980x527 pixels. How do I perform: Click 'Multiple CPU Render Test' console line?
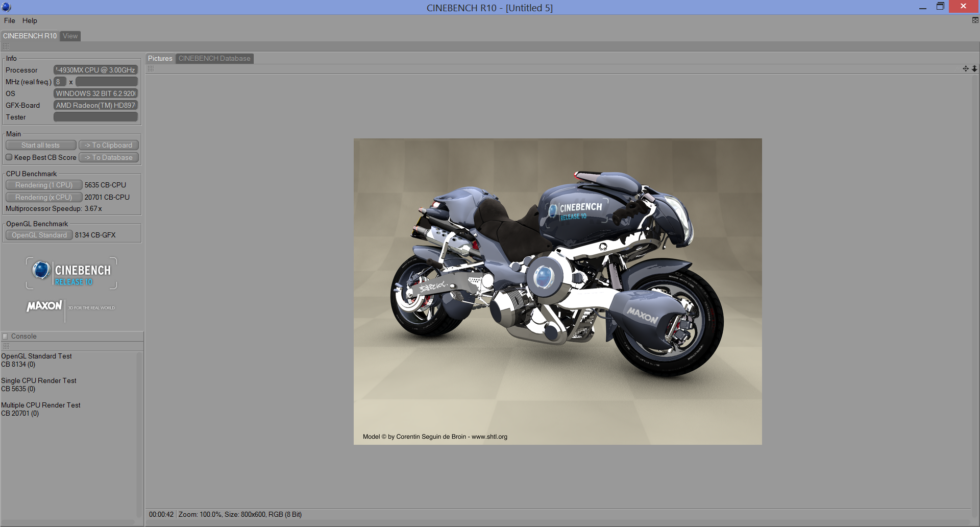[x=41, y=405]
